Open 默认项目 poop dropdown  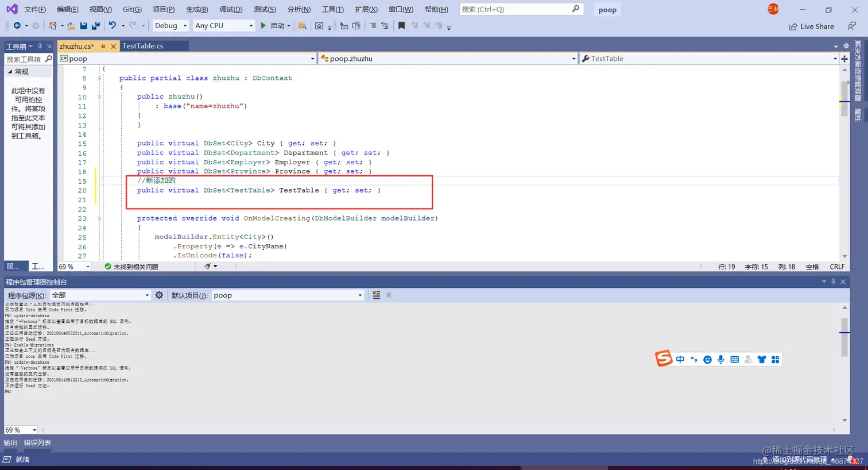point(288,295)
